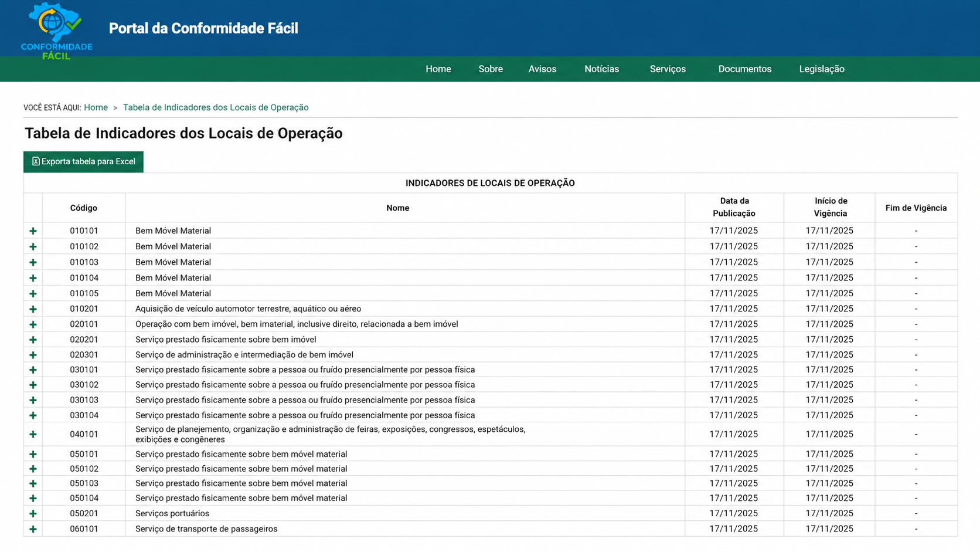980x552 pixels.
Task: Click publication date in row 010101
Action: 734,231
